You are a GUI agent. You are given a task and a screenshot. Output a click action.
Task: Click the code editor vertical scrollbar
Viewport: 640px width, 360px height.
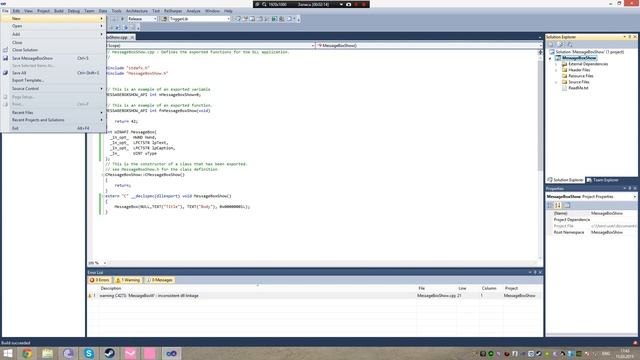540,157
